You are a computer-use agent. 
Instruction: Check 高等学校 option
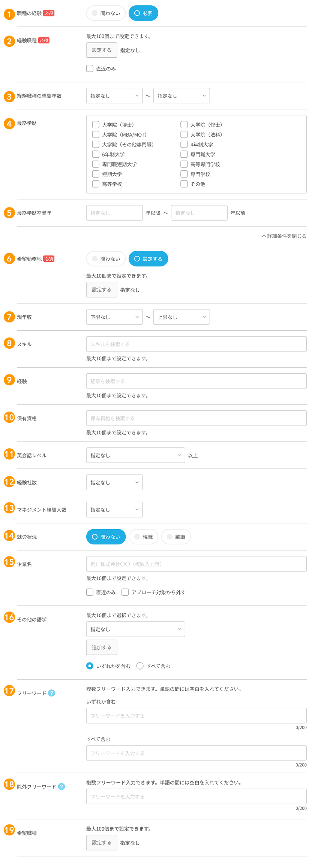[x=96, y=184]
